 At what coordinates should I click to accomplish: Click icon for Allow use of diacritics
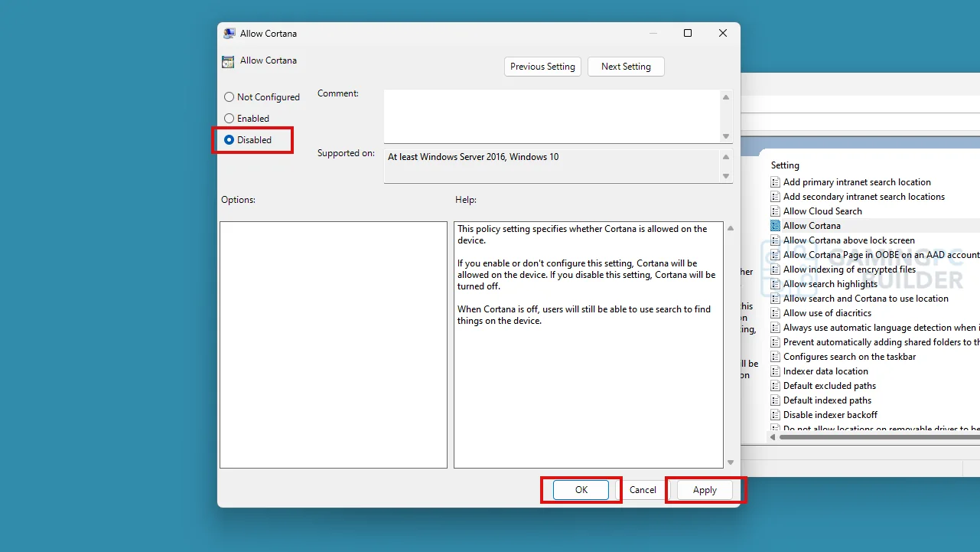coord(776,313)
